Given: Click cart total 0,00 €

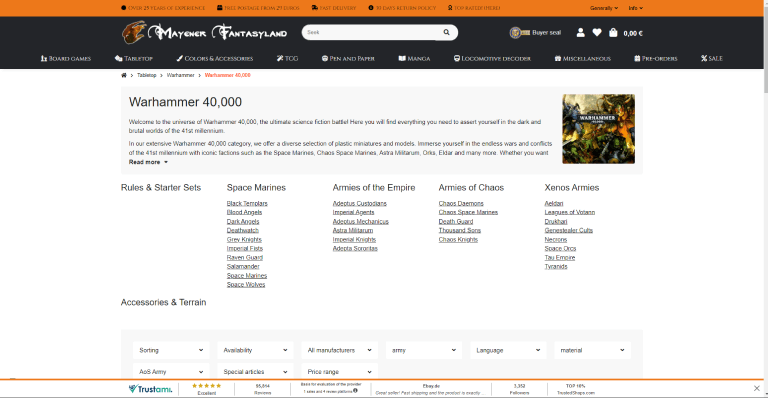Looking at the screenshot, I should pyautogui.click(x=633, y=33).
